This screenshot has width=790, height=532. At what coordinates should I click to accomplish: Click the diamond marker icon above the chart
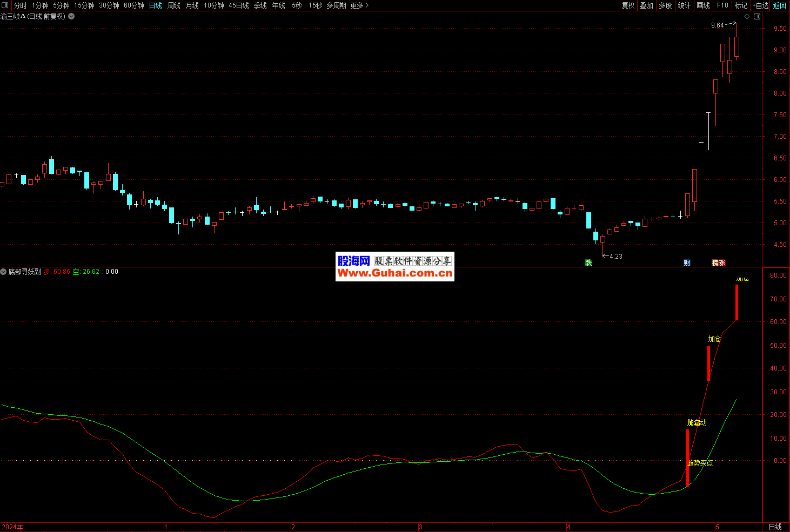(x=747, y=17)
